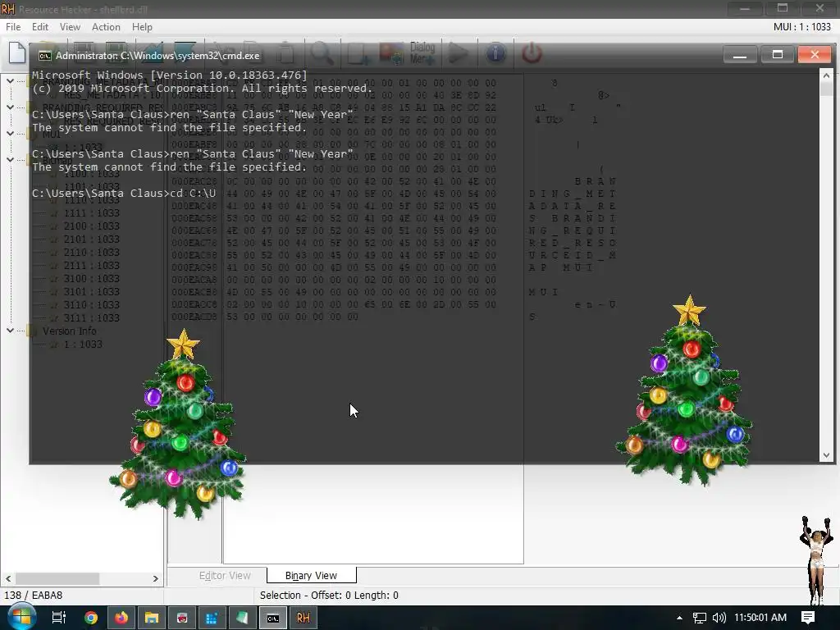Viewport: 840px width, 630px height.
Task: Click the '138 / EABA8' status bar entry
Action: tap(33, 596)
